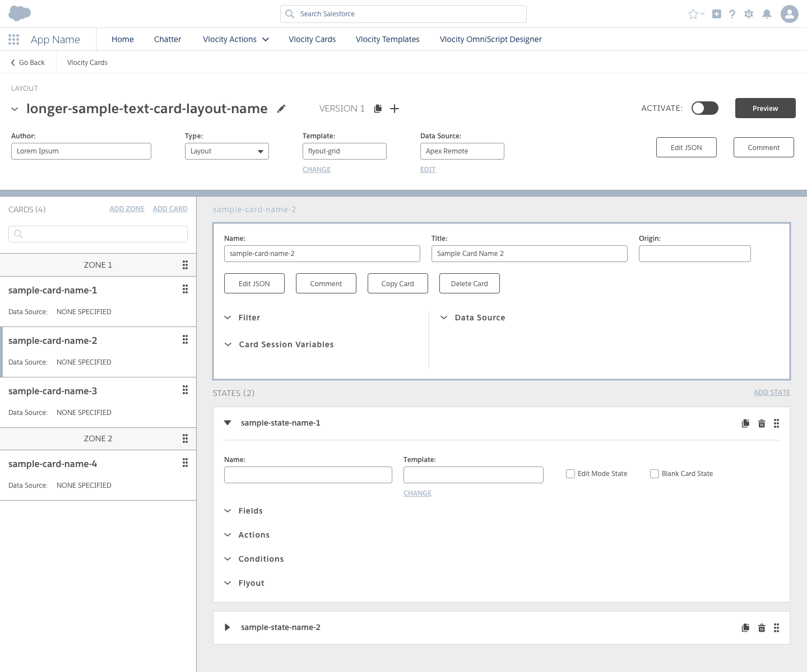Click drag handle for sample-card-name-4

[x=185, y=463]
